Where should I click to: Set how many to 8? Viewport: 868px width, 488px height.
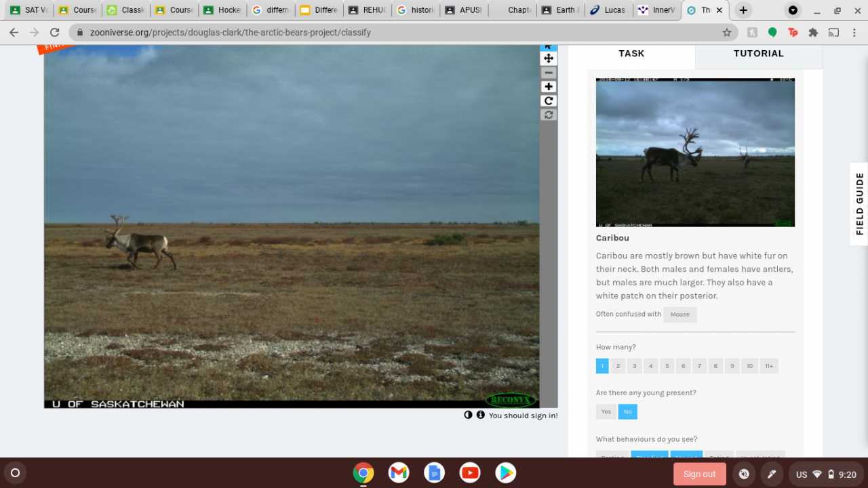click(x=715, y=366)
